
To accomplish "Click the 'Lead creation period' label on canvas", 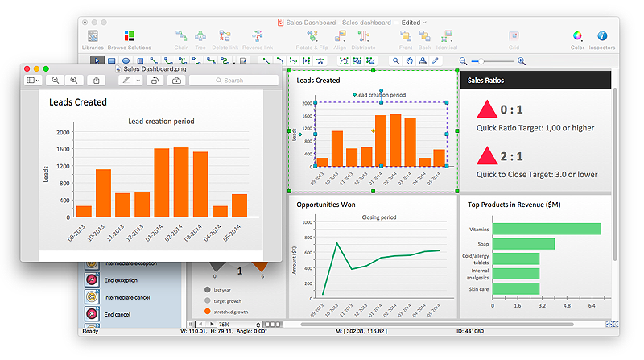I will 381,95.
